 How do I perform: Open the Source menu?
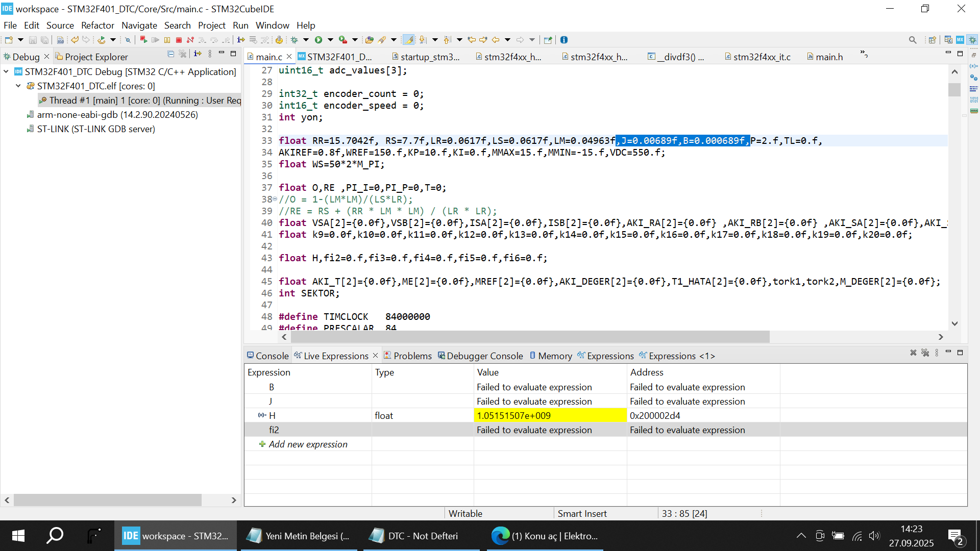click(x=60, y=26)
